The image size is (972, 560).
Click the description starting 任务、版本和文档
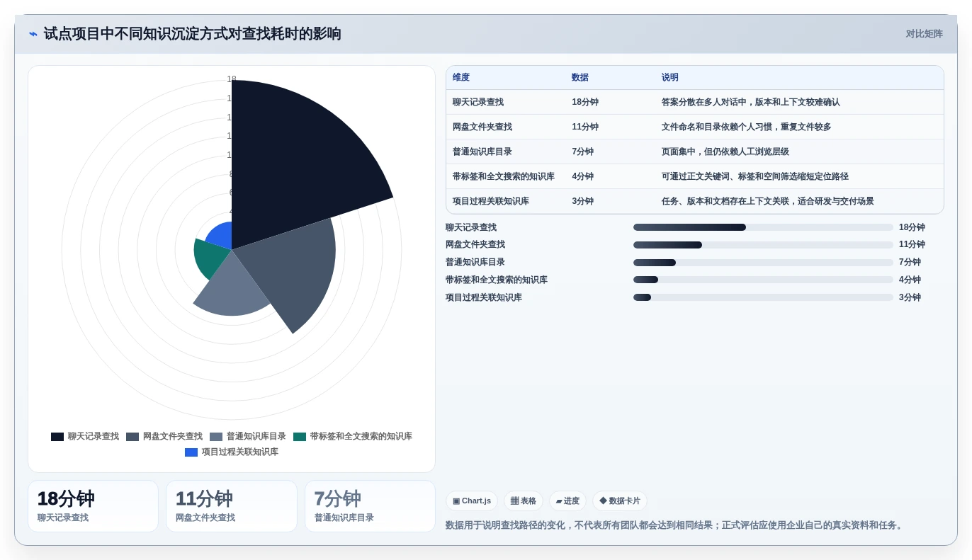pyautogui.click(x=768, y=201)
